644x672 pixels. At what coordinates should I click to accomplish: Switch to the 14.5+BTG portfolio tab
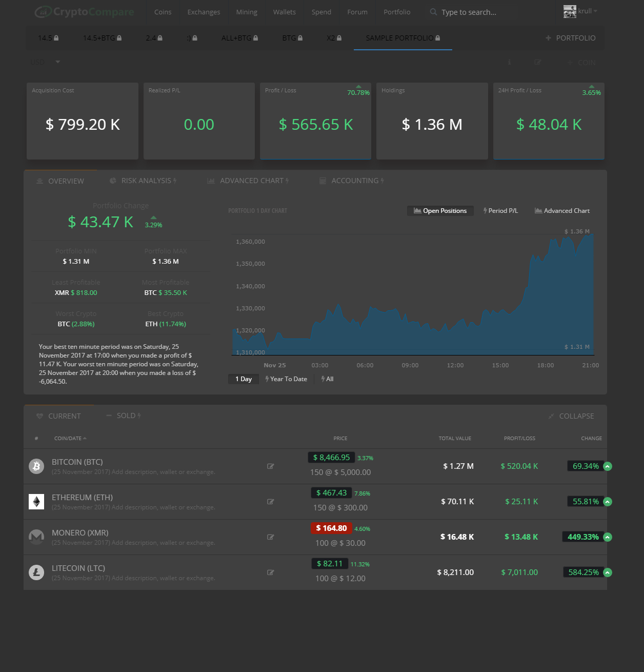click(103, 38)
